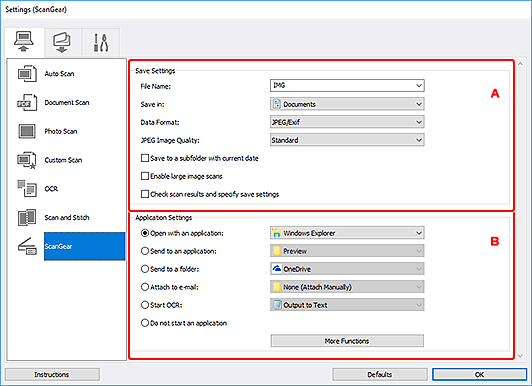Screen dimensions: 532x386
Task: Click the OCR icon
Action: [27, 189]
